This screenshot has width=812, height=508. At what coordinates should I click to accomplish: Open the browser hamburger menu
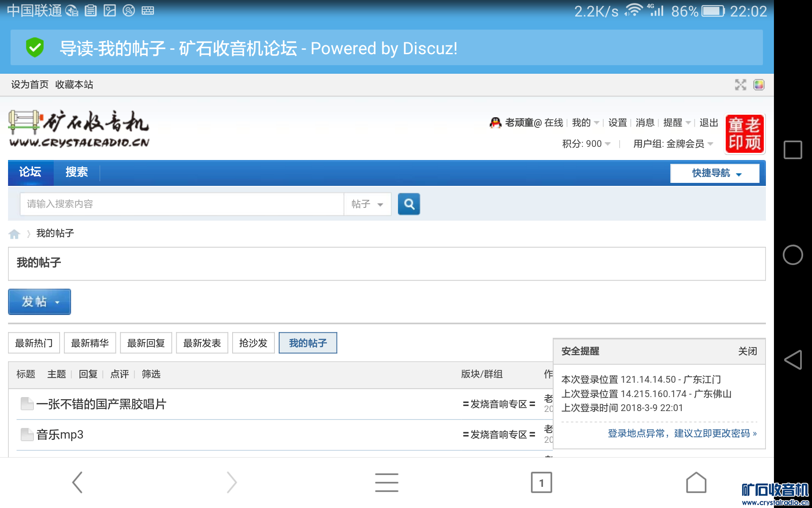387,482
